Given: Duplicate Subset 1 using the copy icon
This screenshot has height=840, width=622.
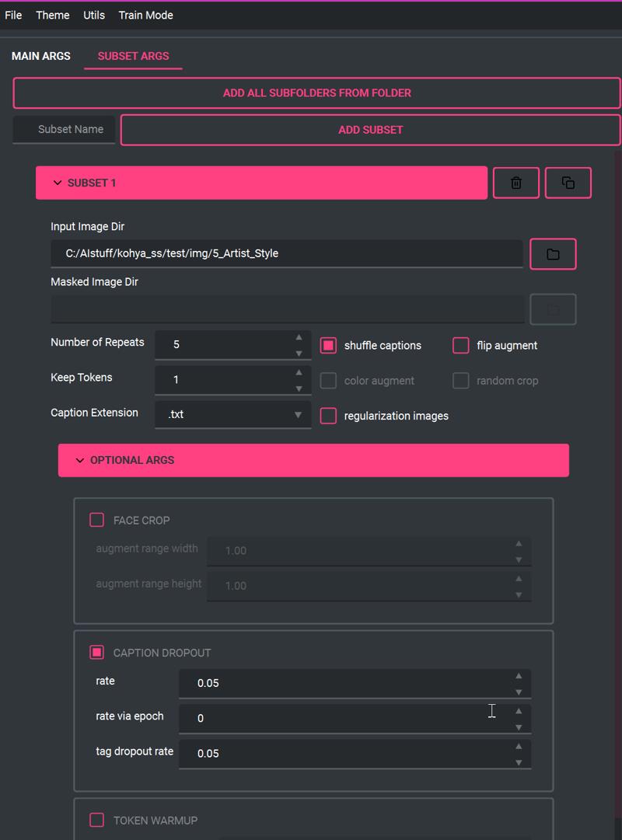Looking at the screenshot, I should coord(568,183).
